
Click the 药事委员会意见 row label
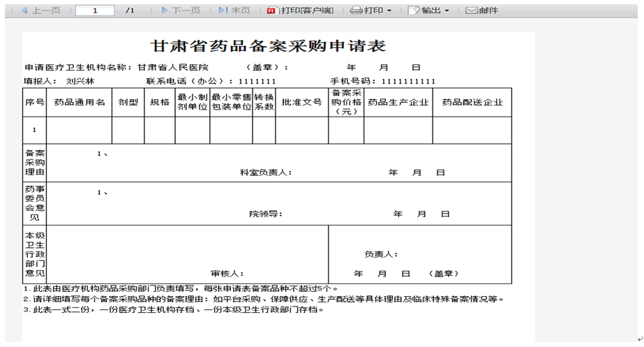34,203
